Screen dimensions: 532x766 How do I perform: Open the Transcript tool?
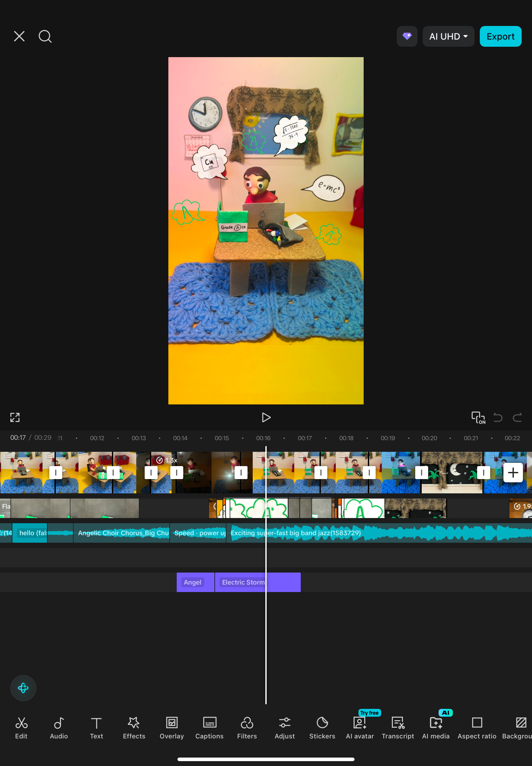click(x=398, y=728)
